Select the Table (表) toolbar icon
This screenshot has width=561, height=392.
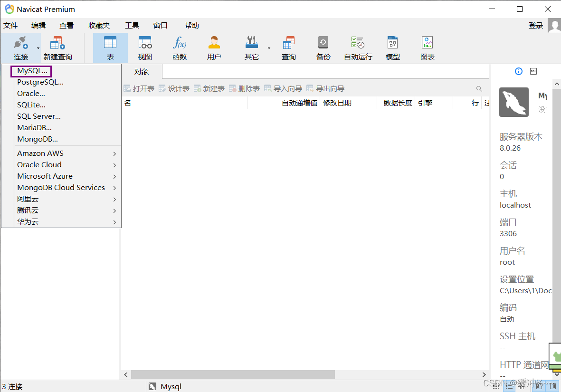click(110, 43)
